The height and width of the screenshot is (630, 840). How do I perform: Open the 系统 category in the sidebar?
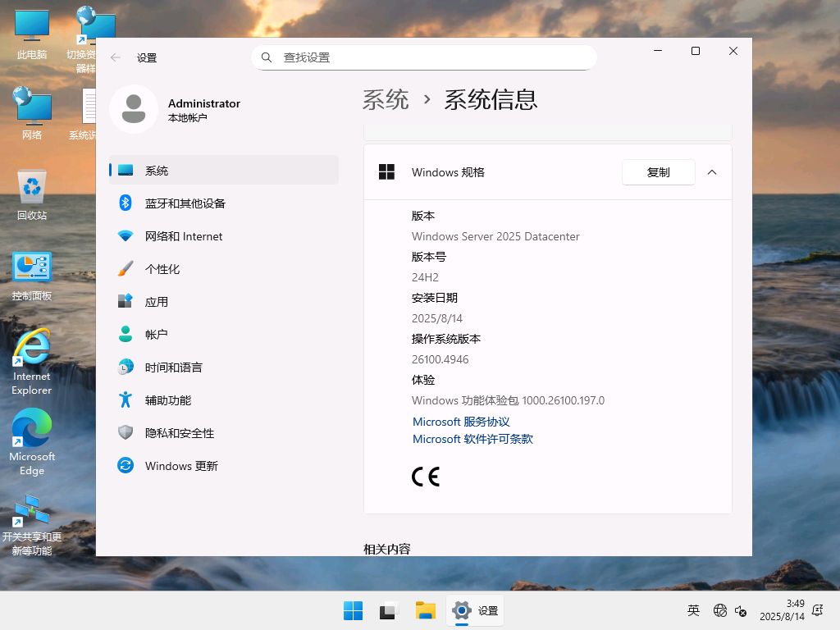tap(224, 171)
